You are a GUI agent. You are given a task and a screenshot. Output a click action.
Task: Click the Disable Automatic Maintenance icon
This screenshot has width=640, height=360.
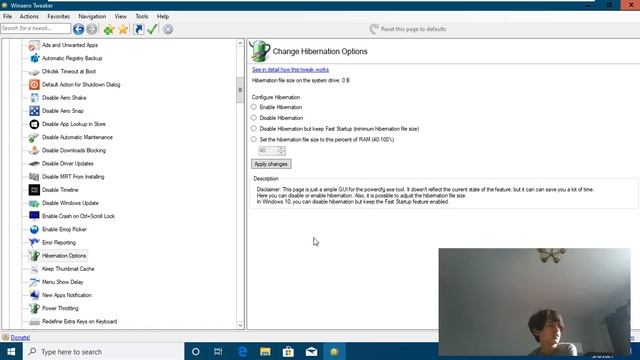point(34,138)
